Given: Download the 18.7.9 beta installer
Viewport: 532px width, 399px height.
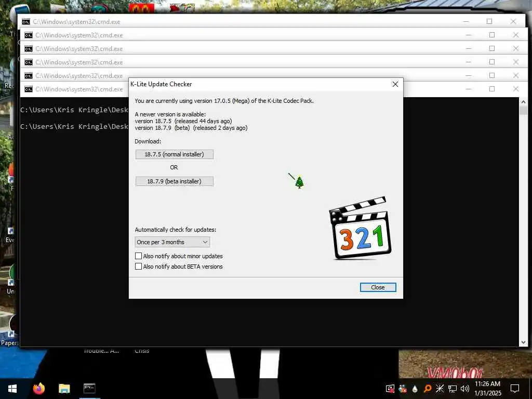Looking at the screenshot, I should tap(175, 181).
